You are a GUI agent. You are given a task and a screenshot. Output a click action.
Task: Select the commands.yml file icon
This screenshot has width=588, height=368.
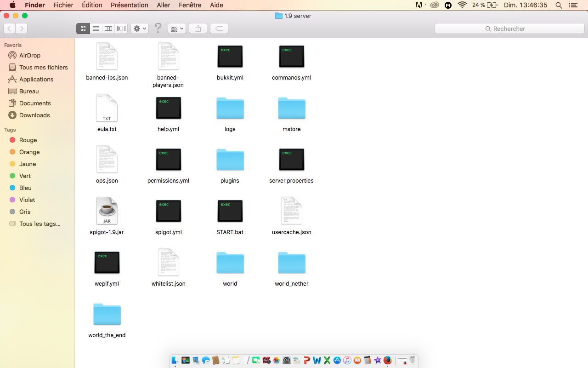click(292, 57)
